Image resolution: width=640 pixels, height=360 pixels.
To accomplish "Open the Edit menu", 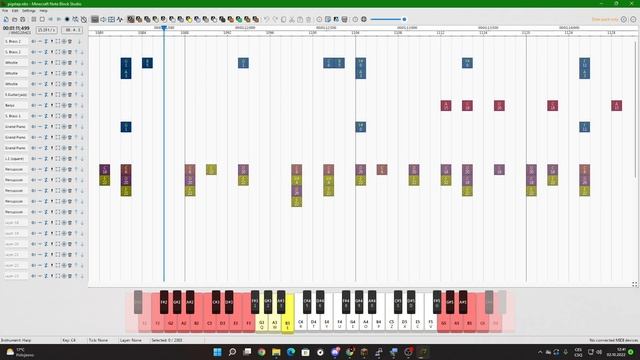I will (15, 11).
